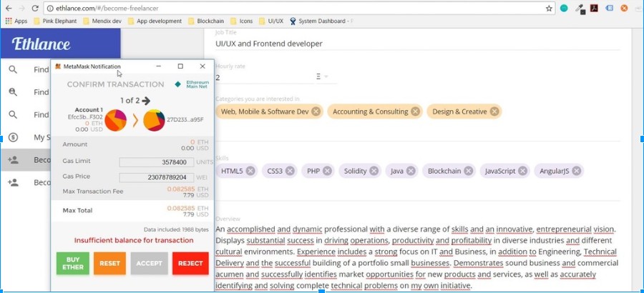This screenshot has width=644, height=293.
Task: Click the Ethlance logo
Action: pyautogui.click(x=41, y=44)
